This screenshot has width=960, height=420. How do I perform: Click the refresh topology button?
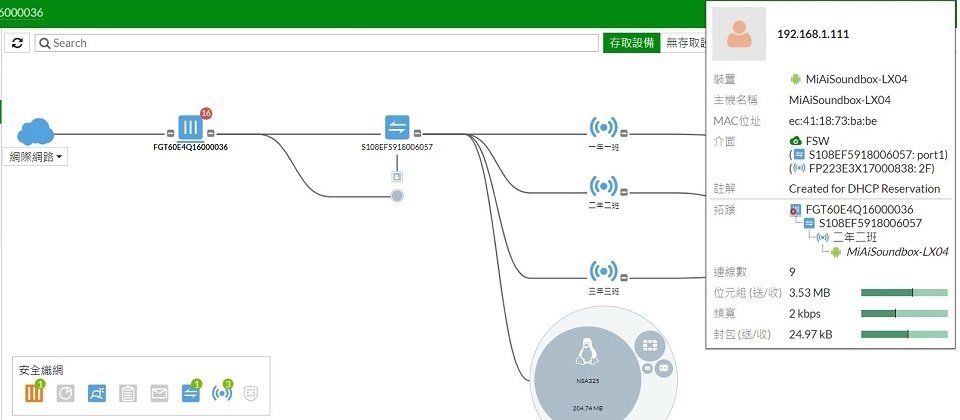coord(19,43)
